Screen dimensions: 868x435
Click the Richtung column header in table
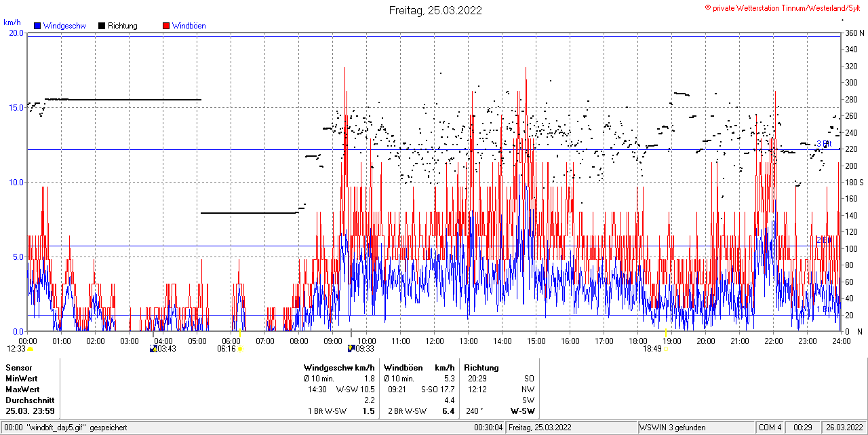pos(481,367)
